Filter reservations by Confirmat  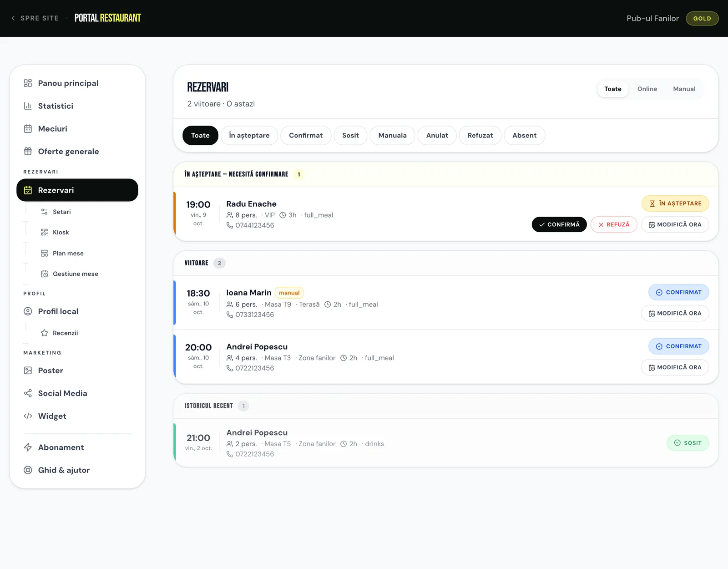306,136
